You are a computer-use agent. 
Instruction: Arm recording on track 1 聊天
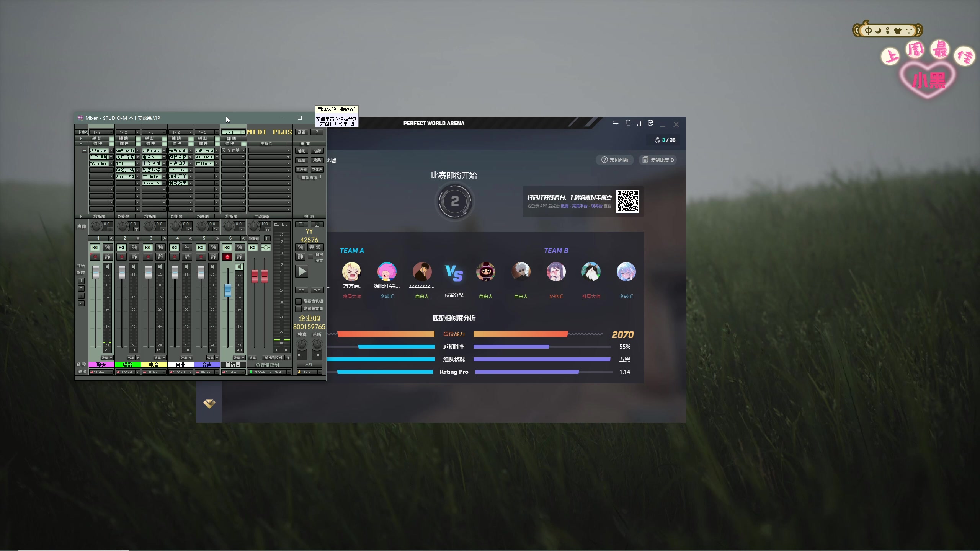tap(95, 257)
